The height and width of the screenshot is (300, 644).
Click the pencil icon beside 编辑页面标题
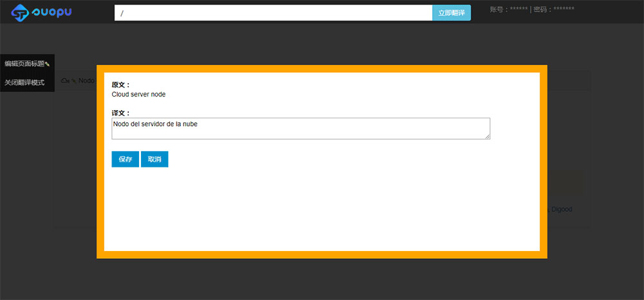48,64
